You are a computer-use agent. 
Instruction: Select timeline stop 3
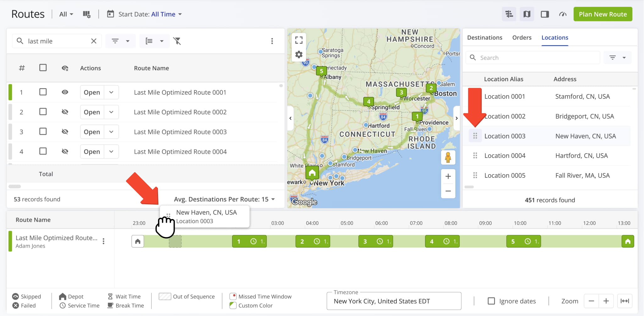(376, 241)
